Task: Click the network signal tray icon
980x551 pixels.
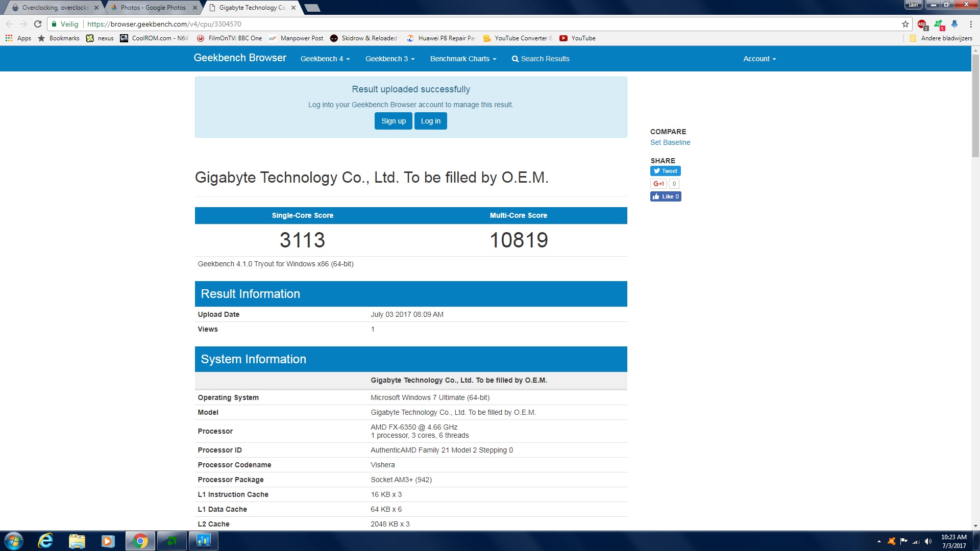Action: pos(916,541)
